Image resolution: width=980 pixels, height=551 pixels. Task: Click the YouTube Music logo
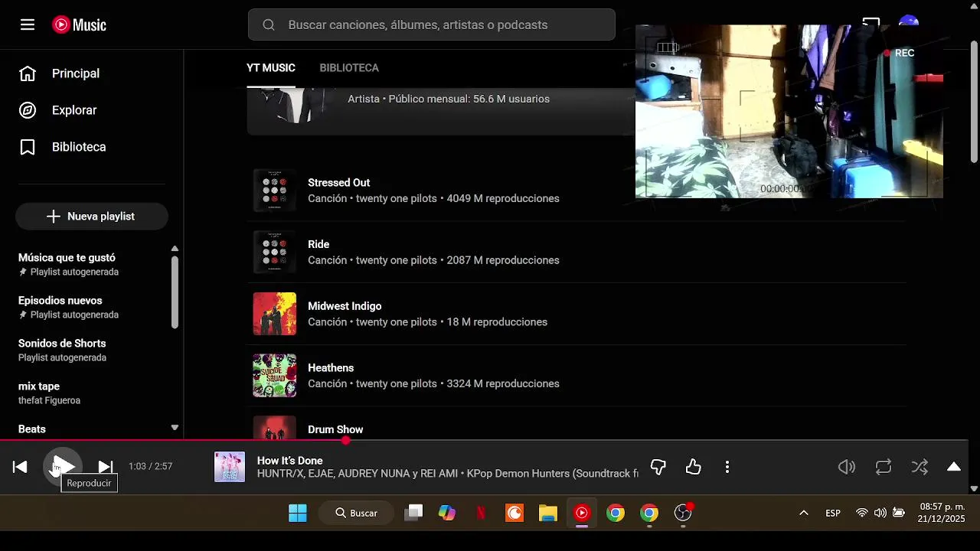pos(79,24)
